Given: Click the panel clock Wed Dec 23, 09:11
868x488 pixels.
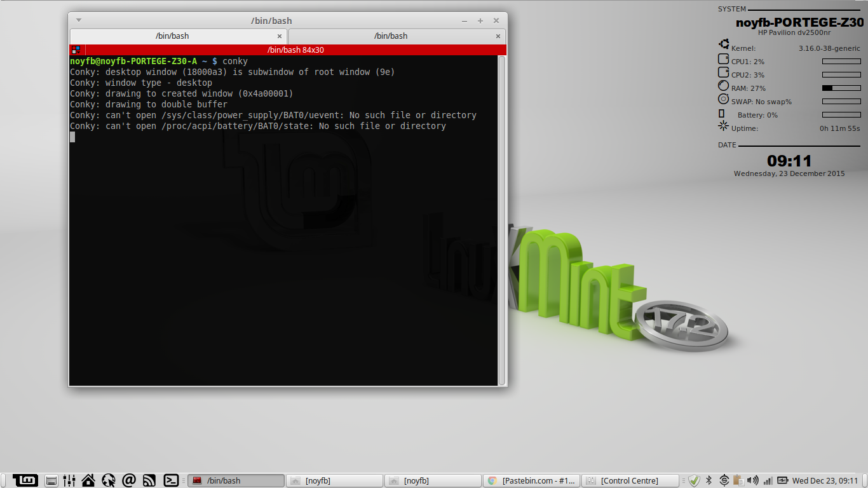Looking at the screenshot, I should (825, 480).
